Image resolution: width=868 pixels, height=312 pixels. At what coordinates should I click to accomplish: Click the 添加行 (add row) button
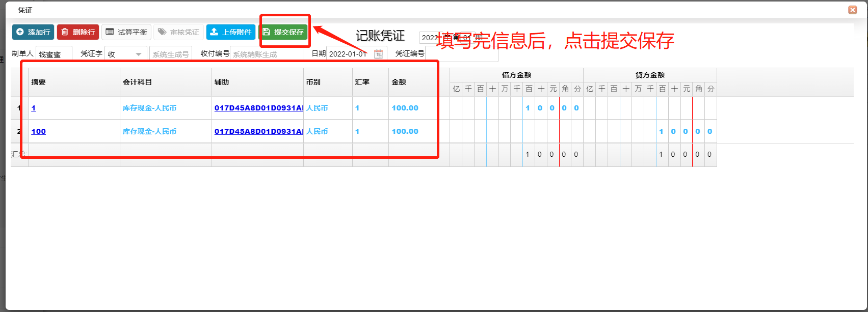point(33,32)
